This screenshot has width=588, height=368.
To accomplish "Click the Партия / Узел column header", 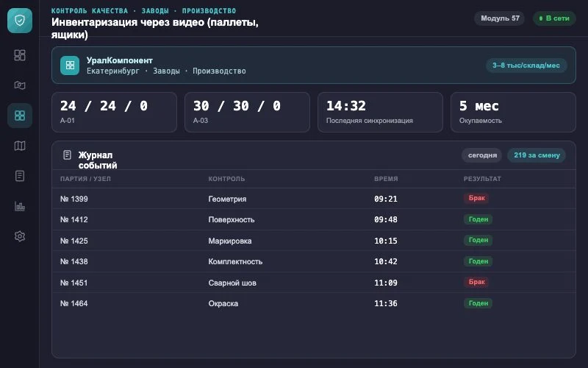I will pos(85,179).
